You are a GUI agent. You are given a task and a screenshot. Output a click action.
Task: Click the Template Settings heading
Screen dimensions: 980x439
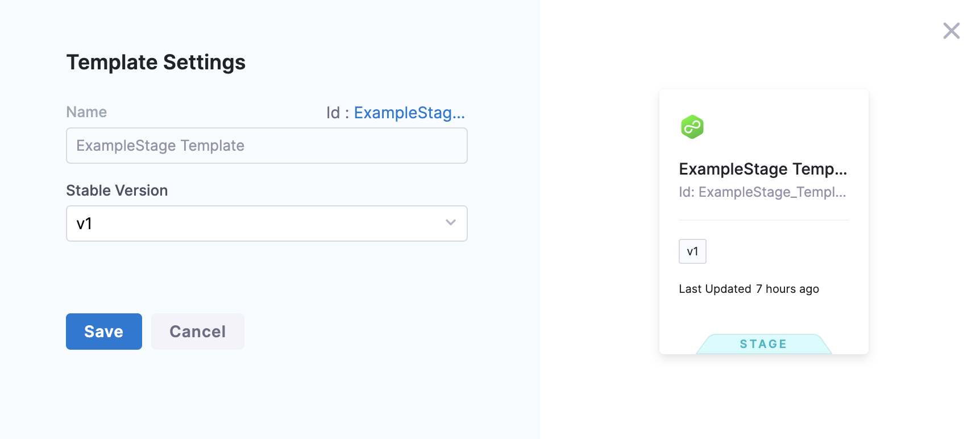(x=156, y=63)
